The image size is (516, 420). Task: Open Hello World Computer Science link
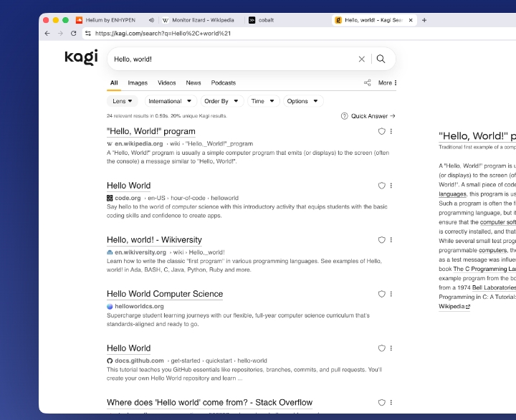tap(165, 294)
